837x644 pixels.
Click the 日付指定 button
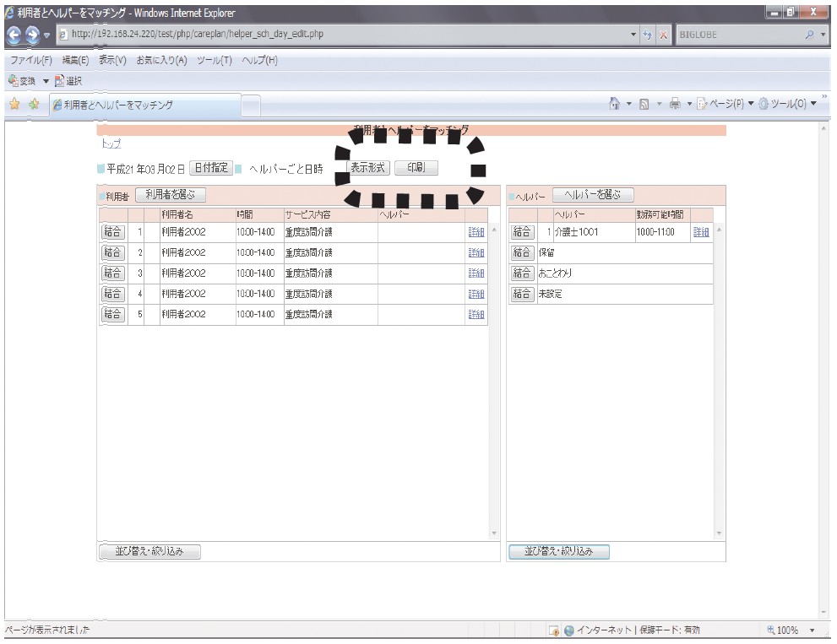(x=211, y=168)
